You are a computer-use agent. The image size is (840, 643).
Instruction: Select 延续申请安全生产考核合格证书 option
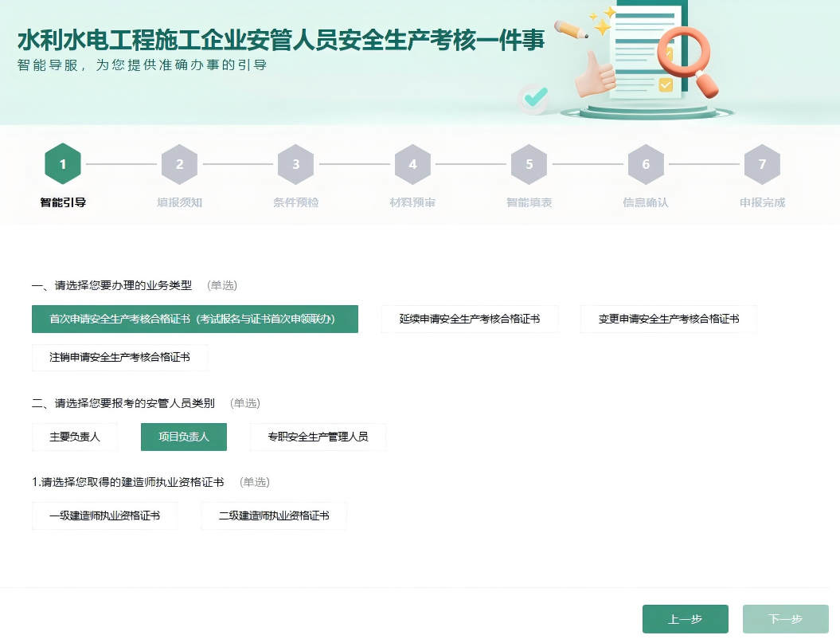470,319
